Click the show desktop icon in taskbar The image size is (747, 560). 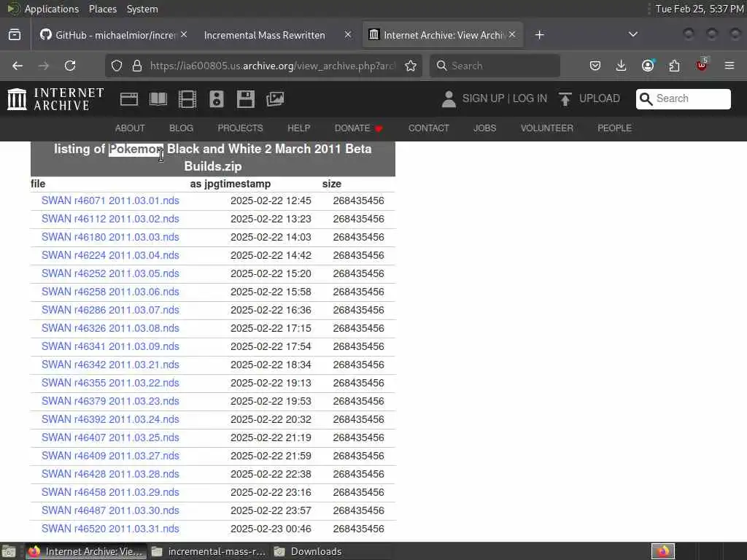9,551
